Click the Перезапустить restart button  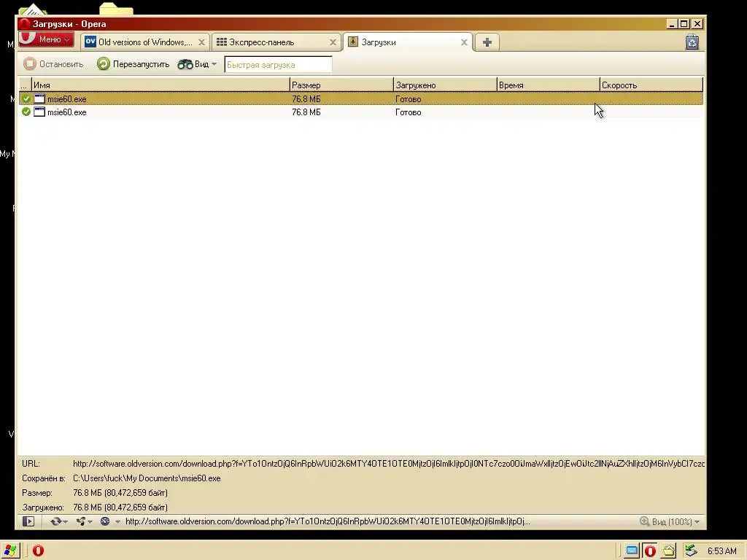point(133,64)
